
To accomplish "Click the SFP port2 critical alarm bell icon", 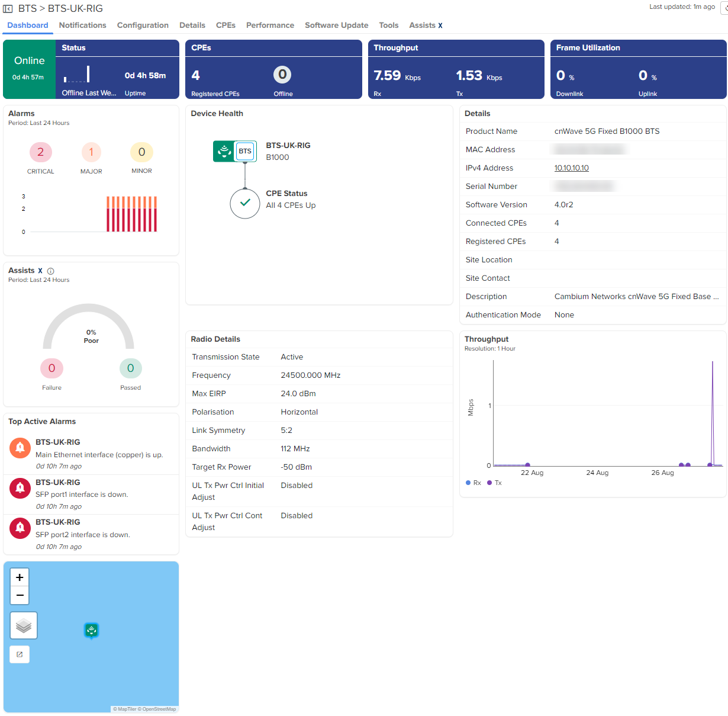I will pos(20,528).
